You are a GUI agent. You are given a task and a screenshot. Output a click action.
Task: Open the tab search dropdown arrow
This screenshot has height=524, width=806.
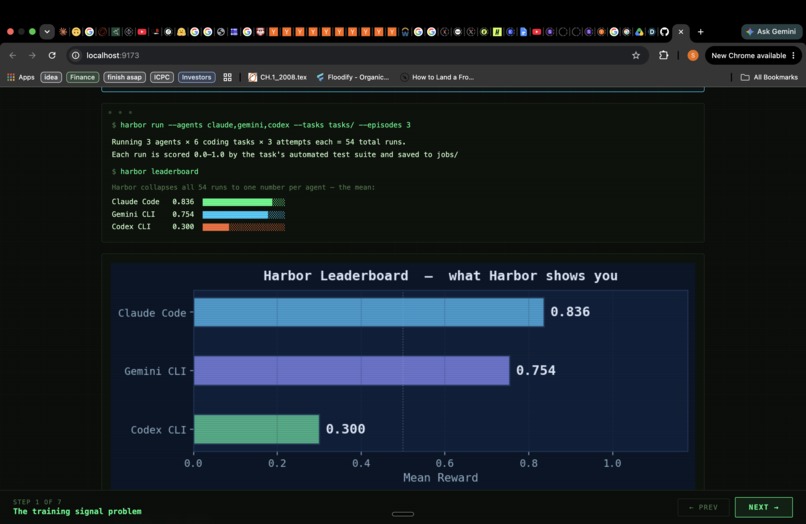tap(47, 32)
